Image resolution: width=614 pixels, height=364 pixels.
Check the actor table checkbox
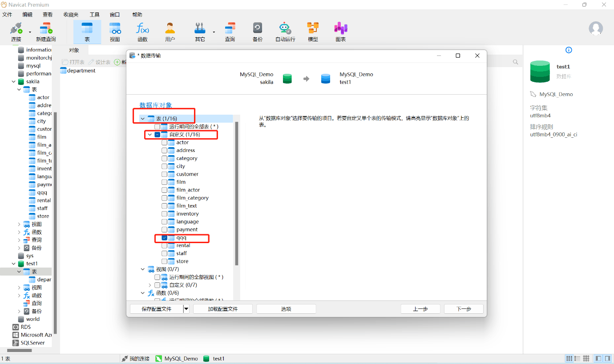(x=165, y=143)
